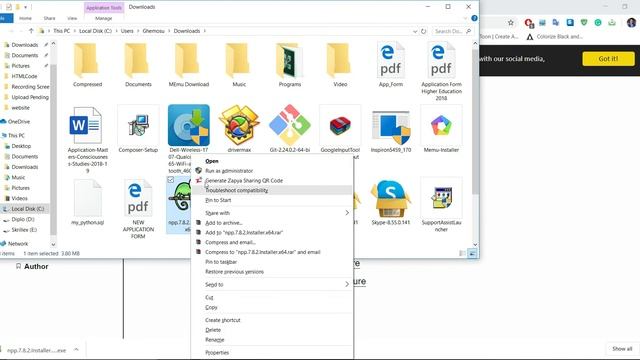This screenshot has height=360, width=640.
Task: Select Network in navigation pane
Action: (x=18, y=244)
